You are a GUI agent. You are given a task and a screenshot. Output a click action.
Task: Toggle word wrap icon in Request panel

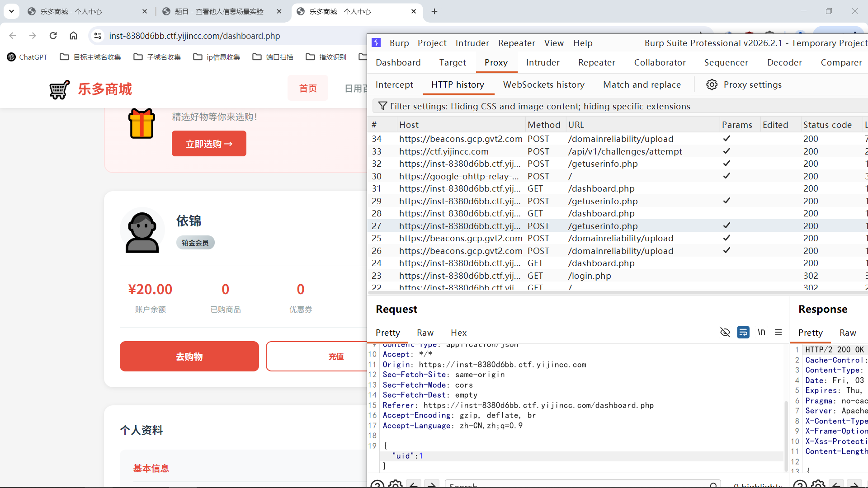pyautogui.click(x=743, y=333)
